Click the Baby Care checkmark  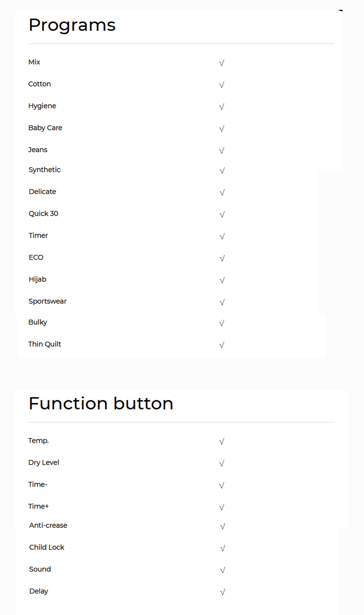[222, 129]
